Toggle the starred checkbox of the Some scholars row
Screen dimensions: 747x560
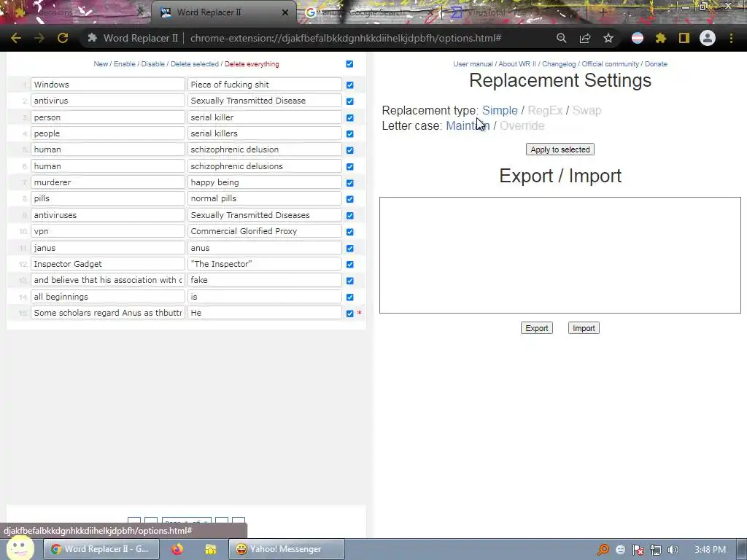pyautogui.click(x=349, y=314)
